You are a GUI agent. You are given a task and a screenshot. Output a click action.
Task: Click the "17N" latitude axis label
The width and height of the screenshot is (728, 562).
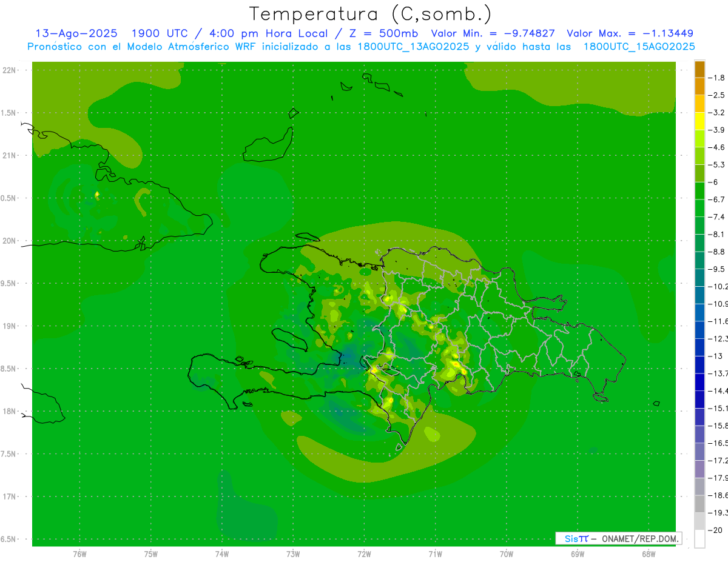tap(10, 497)
